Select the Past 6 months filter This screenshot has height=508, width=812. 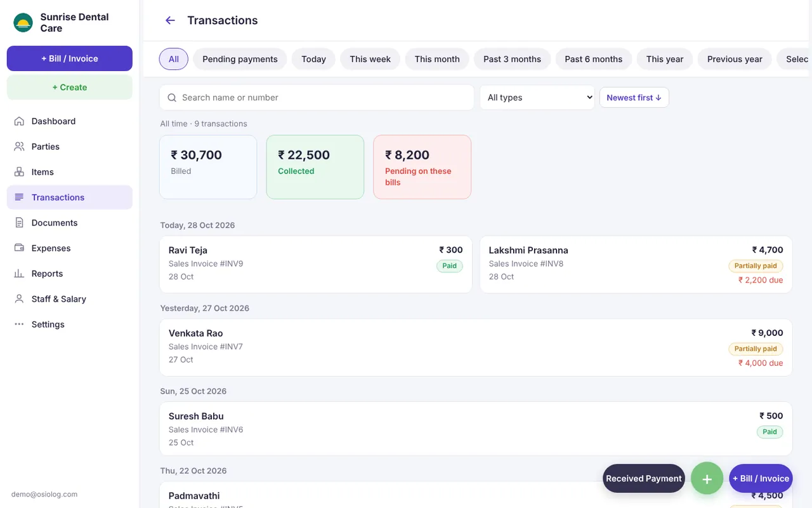pyautogui.click(x=593, y=59)
